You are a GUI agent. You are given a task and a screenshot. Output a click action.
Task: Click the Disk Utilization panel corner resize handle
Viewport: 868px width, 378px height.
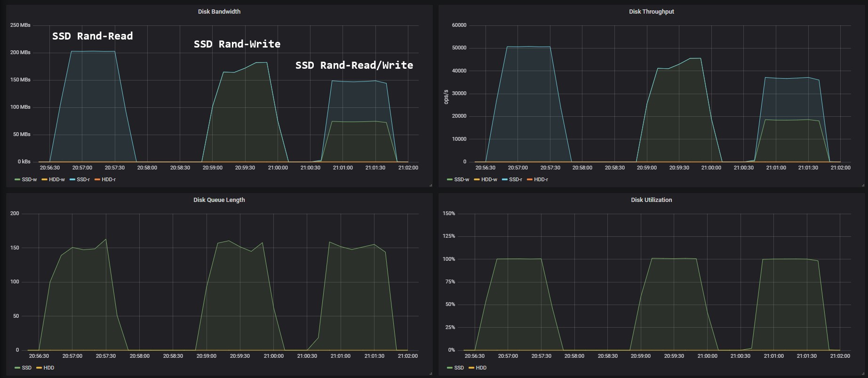(x=863, y=374)
